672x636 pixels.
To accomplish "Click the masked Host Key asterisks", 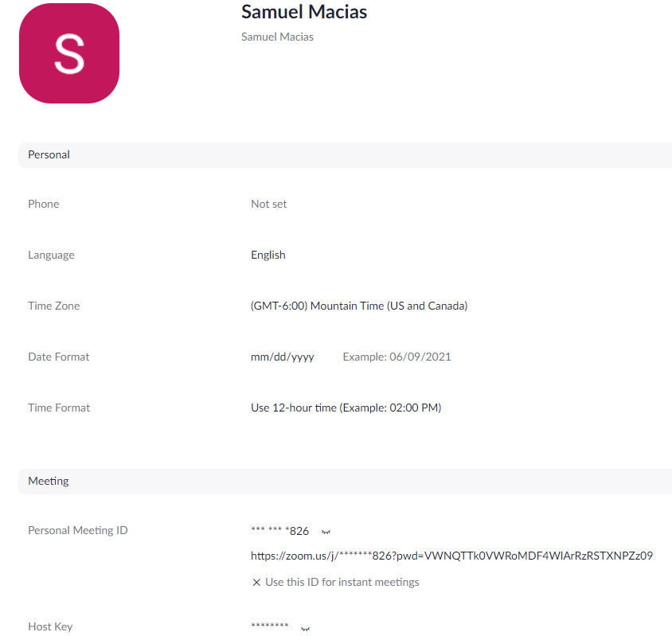I will 269,627.
